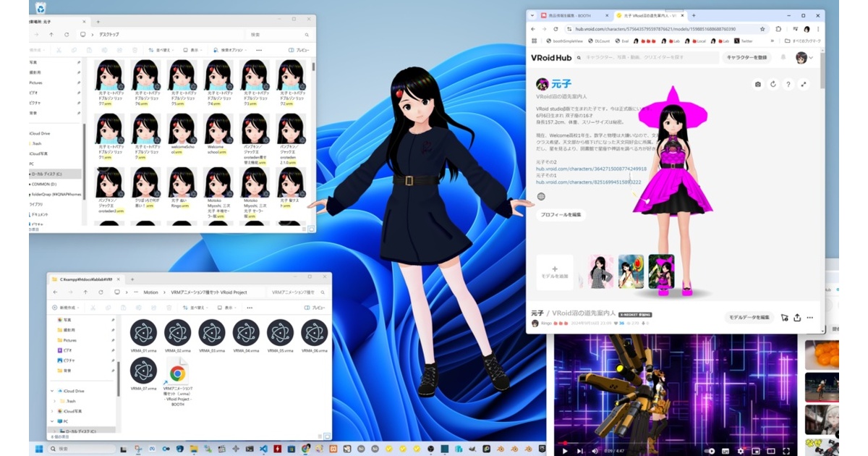Click the キャラクターを登録 button
Screen dimensions: 868x456
[746, 57]
